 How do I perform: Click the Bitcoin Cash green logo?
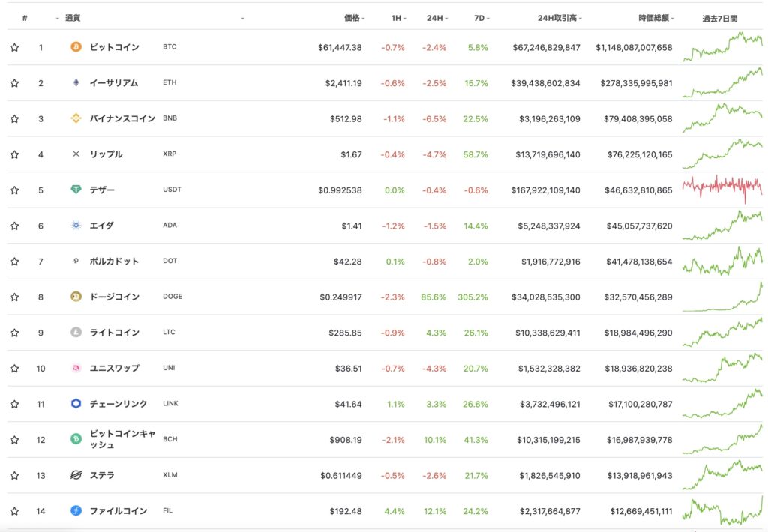76,439
